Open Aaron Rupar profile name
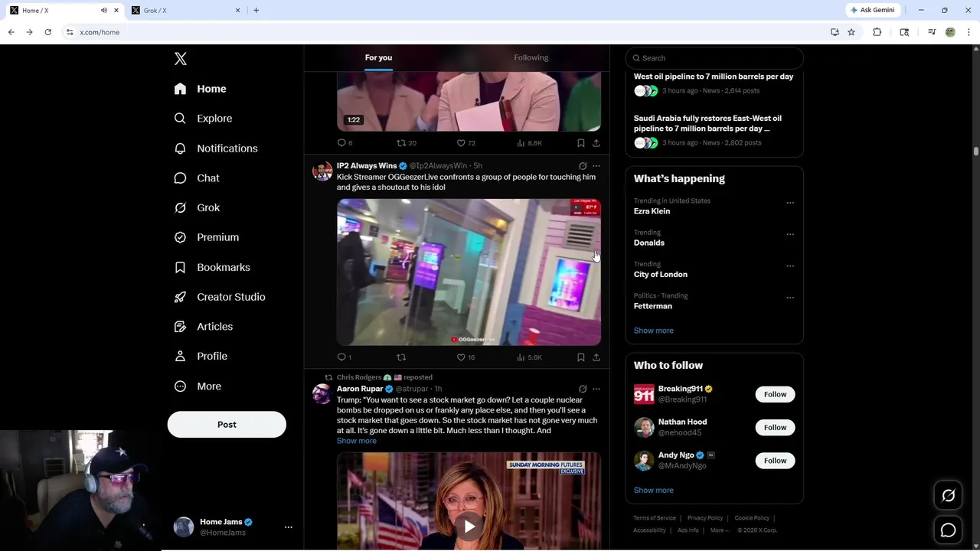The width and height of the screenshot is (980, 551). [x=360, y=389]
